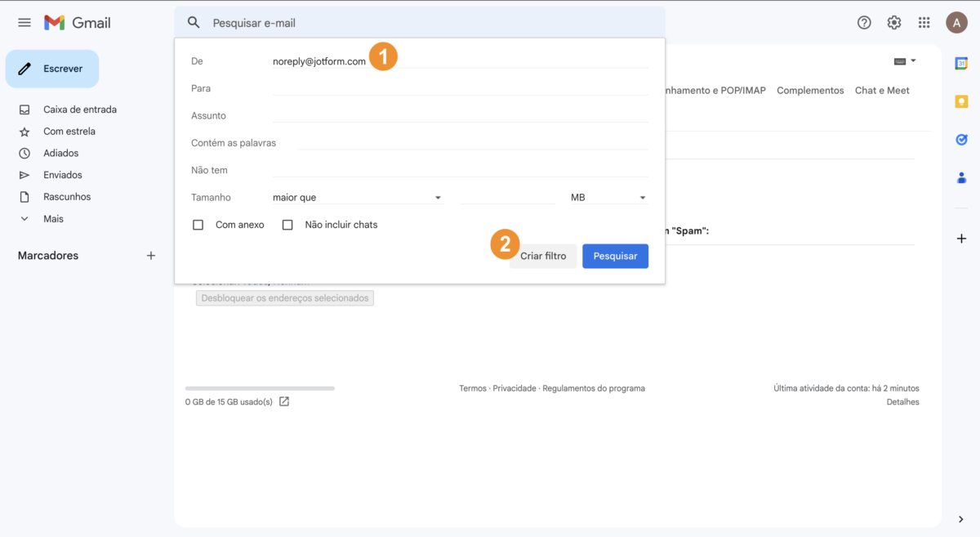Viewport: 980px width, 537px height.
Task: Open the MB unit dropdown
Action: (x=608, y=198)
